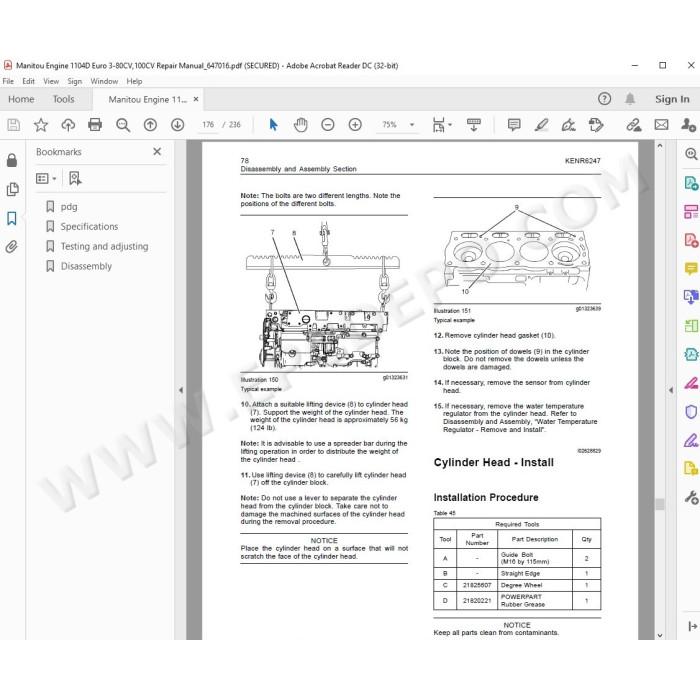Open the Disassembly bookmark
The image size is (700, 700).
point(86,266)
